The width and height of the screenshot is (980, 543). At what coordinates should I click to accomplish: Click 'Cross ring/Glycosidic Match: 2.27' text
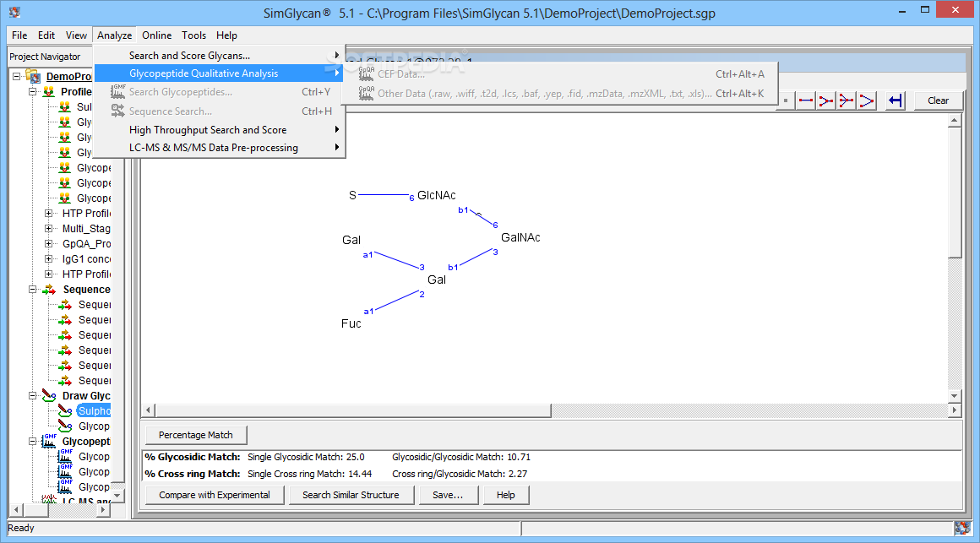(x=460, y=475)
